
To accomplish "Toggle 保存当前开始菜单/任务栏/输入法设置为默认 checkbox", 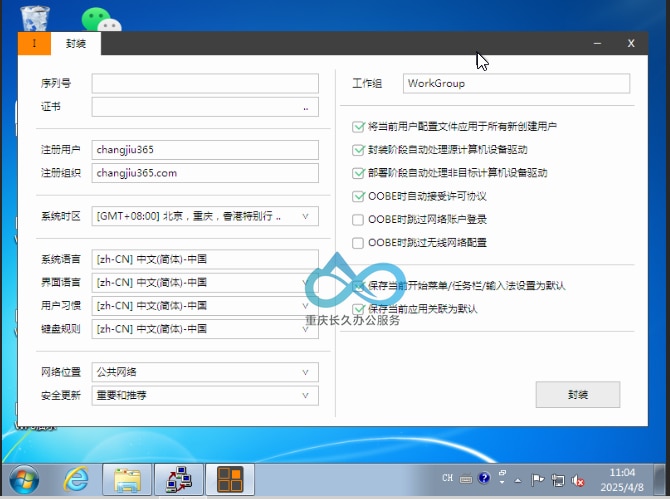I will [x=358, y=286].
